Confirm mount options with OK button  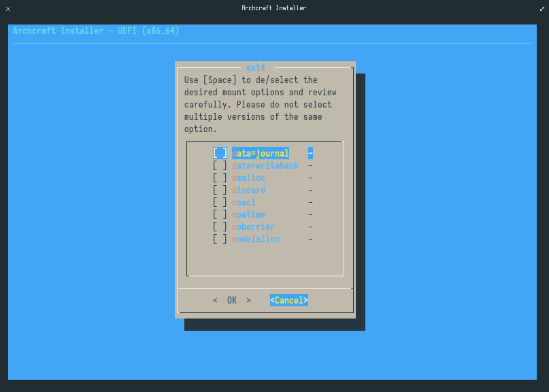232,300
